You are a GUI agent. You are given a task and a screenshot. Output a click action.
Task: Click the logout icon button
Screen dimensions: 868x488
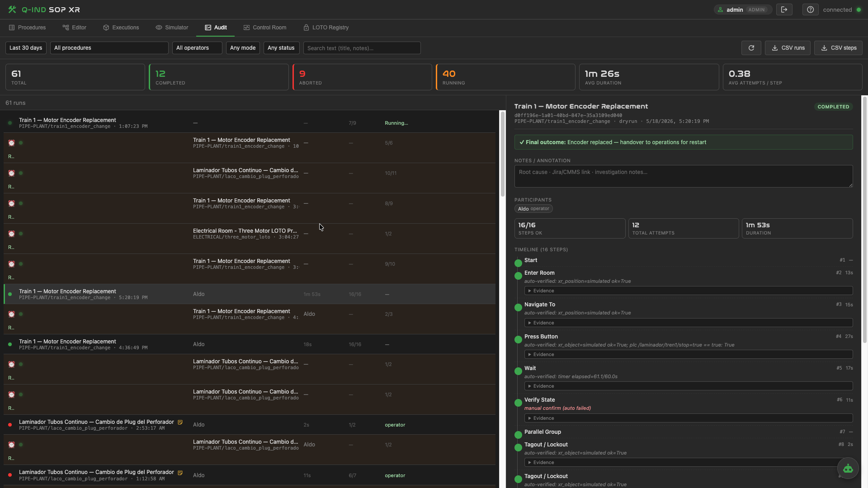coord(784,9)
